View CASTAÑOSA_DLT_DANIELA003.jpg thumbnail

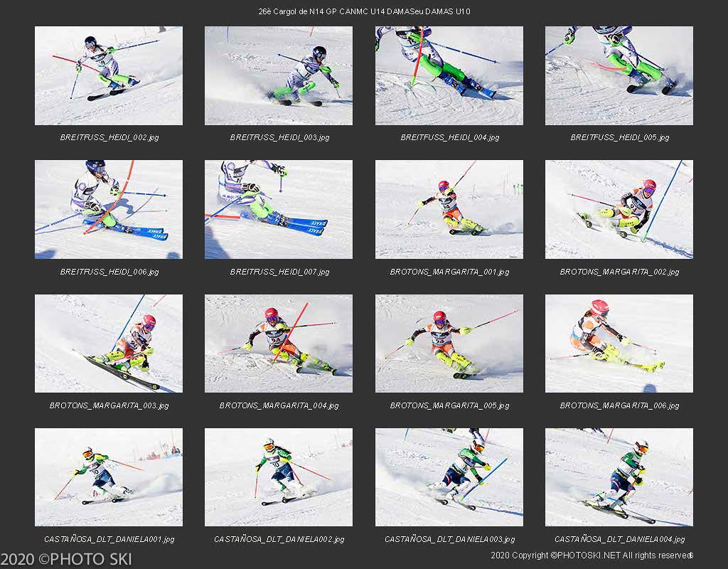click(x=449, y=477)
